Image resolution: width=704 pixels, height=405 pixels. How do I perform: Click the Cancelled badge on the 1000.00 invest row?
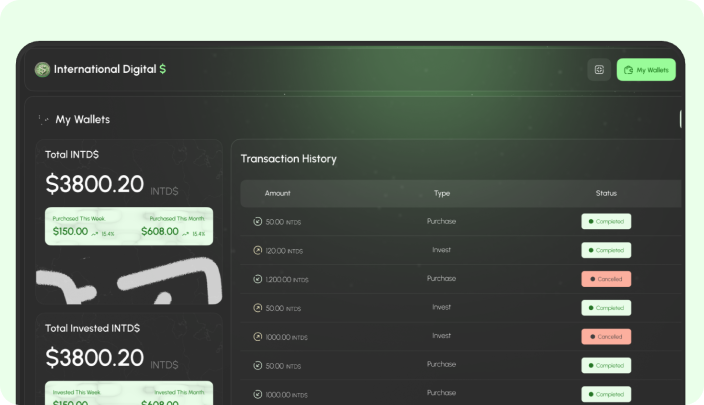(606, 337)
